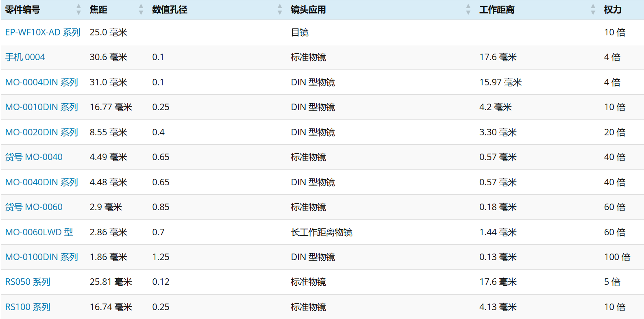Open MO-0010DIN 系列 part page
This screenshot has height=319, width=644.
41,107
